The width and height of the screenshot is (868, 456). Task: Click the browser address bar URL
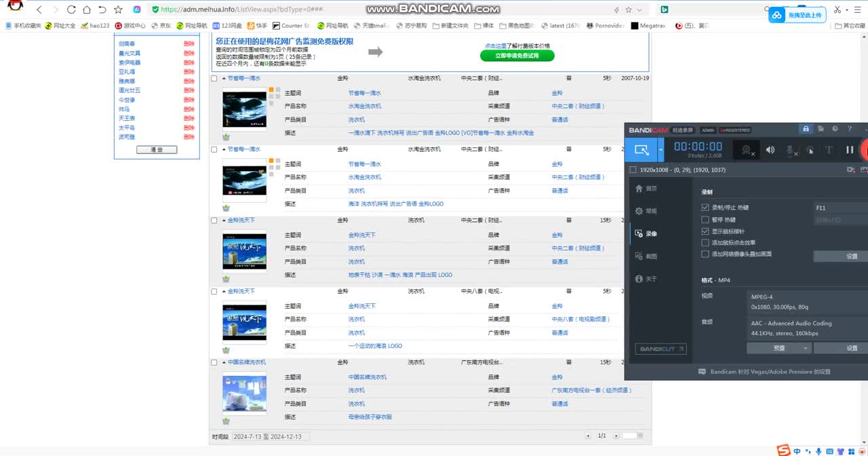(x=241, y=10)
